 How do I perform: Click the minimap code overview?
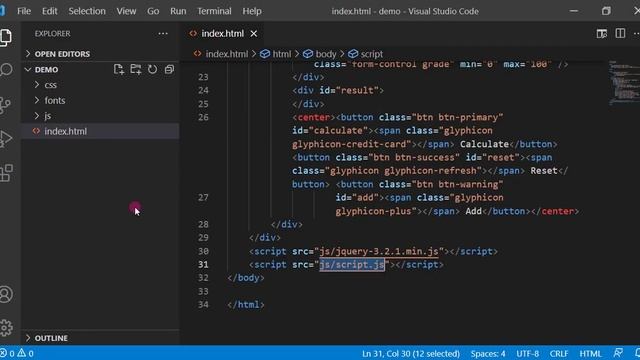[623, 83]
